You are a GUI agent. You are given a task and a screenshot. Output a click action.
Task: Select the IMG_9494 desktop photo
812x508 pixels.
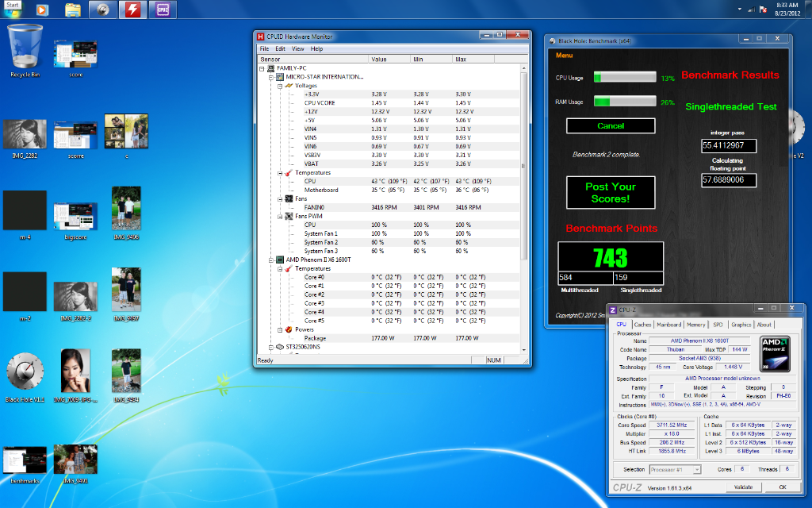(126, 375)
